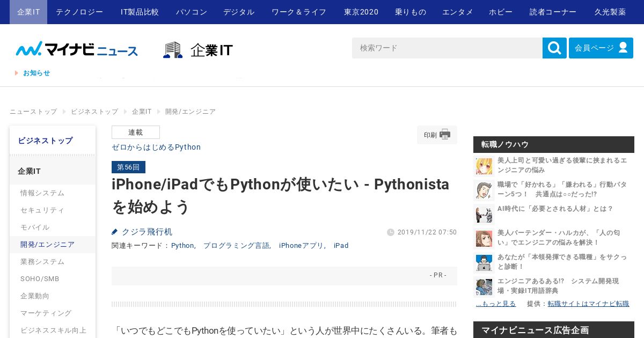644x338 pixels.
Task: Click the thumbnail for 美人上司と可愛い過ぎる後輩 article
Action: 484,166
